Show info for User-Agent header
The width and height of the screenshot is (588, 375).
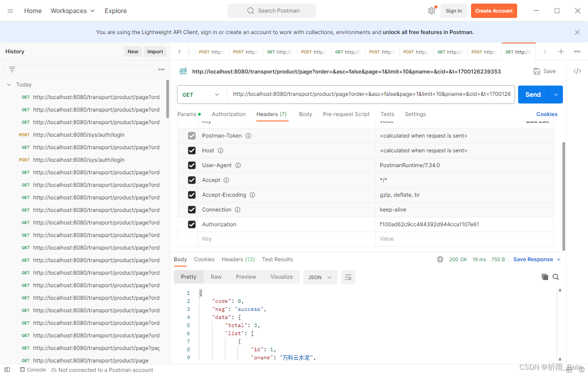tap(238, 165)
